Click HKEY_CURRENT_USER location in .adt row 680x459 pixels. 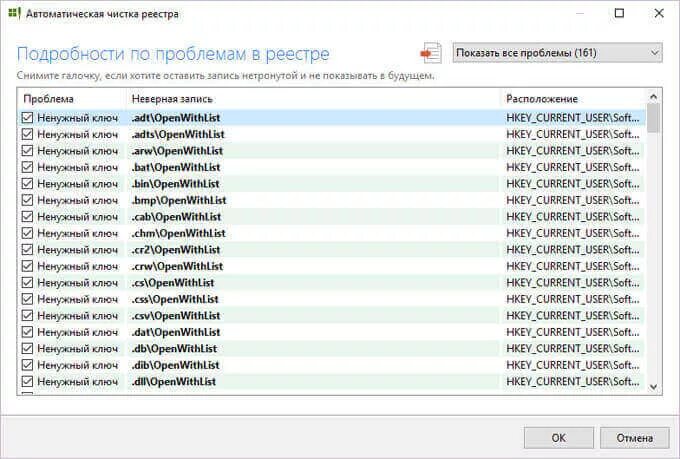pyautogui.click(x=572, y=118)
